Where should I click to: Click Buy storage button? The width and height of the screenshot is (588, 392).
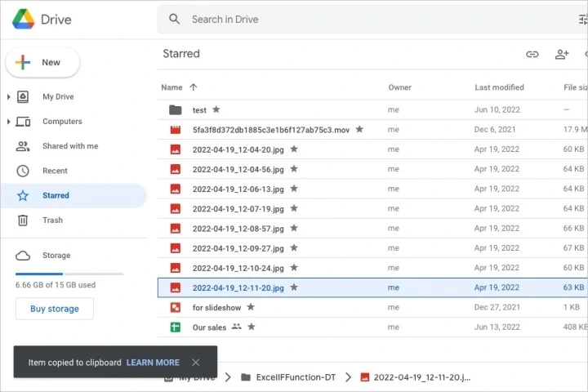(x=55, y=309)
